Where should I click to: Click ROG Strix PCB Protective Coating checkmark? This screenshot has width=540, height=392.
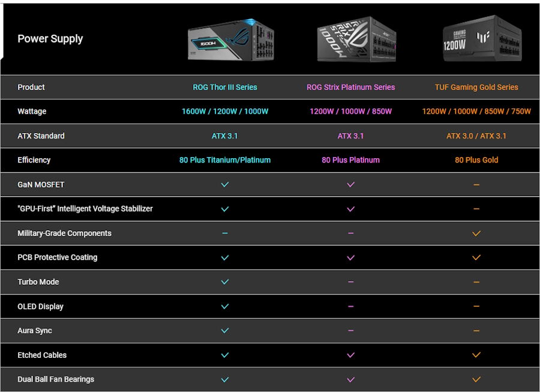click(x=351, y=258)
